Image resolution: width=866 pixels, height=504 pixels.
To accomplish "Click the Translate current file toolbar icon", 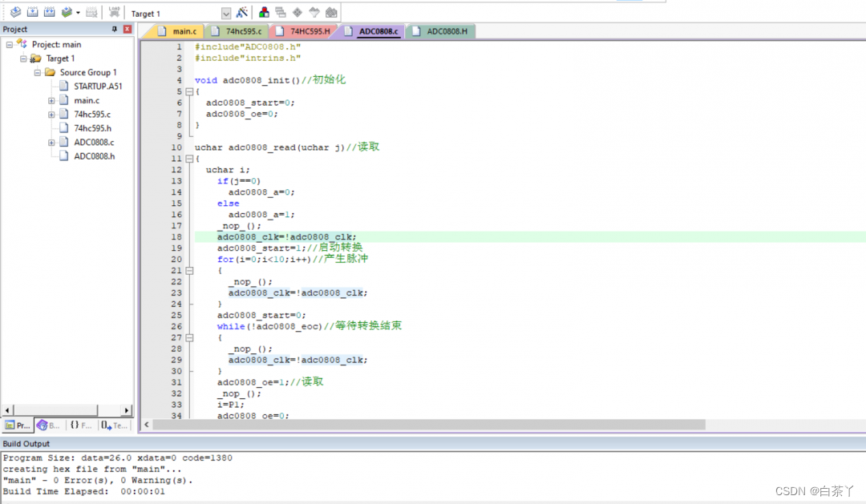I will (15, 13).
